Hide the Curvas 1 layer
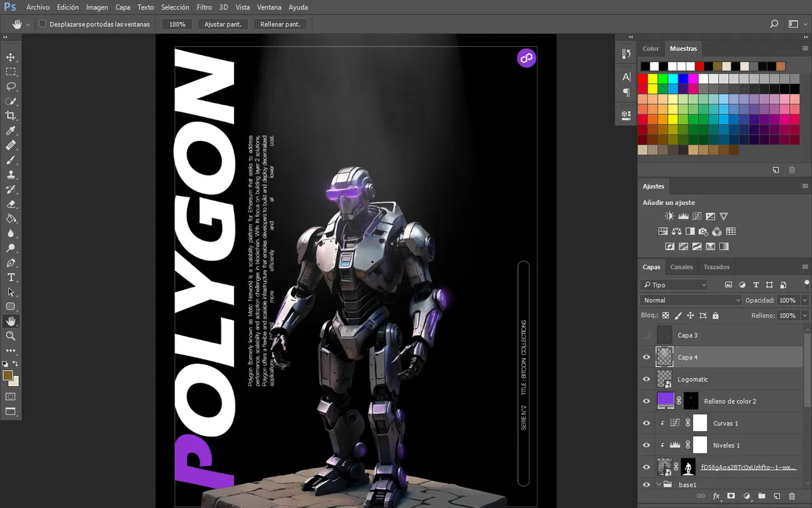Image resolution: width=812 pixels, height=508 pixels. [x=646, y=424]
